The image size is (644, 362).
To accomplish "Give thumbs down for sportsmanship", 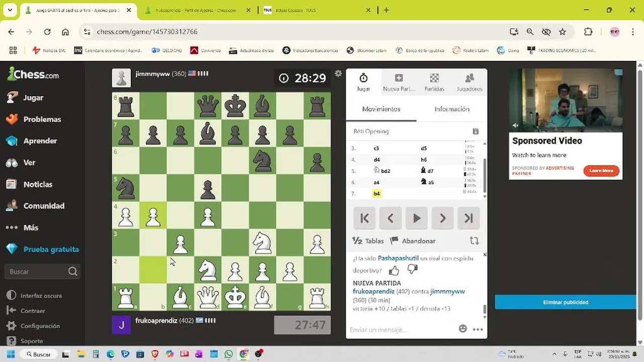I will [x=413, y=270].
